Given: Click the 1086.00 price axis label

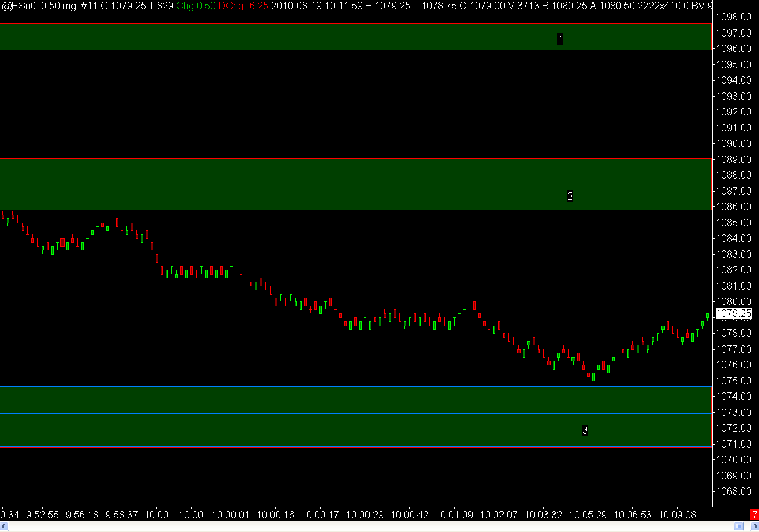Looking at the screenshot, I should (x=734, y=206).
